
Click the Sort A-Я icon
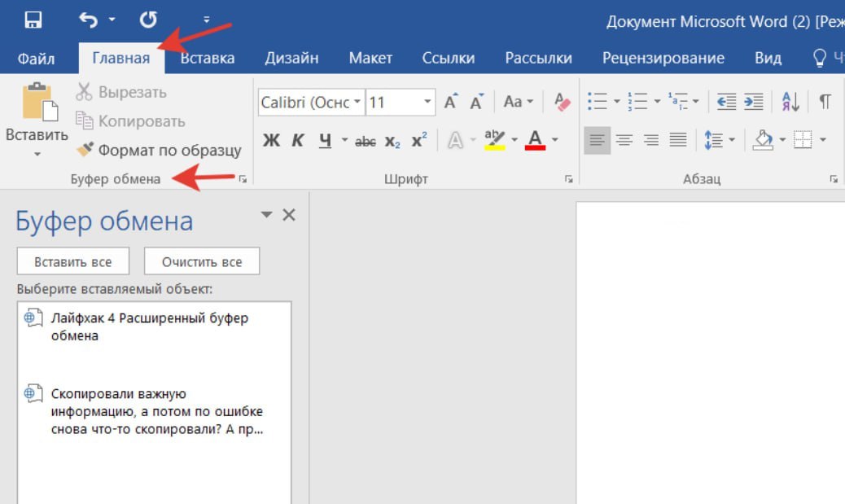790,102
